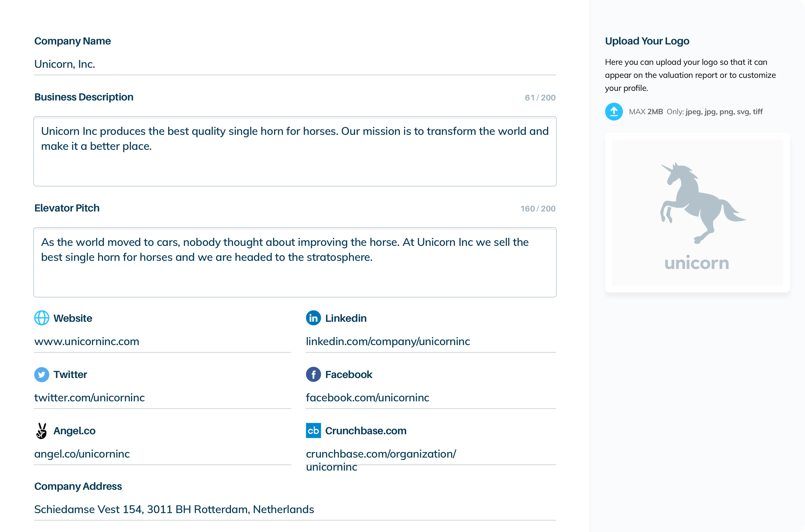Viewport: 805px width, 532px height.
Task: Click the Angel.co peace-hand icon
Action: (41, 431)
